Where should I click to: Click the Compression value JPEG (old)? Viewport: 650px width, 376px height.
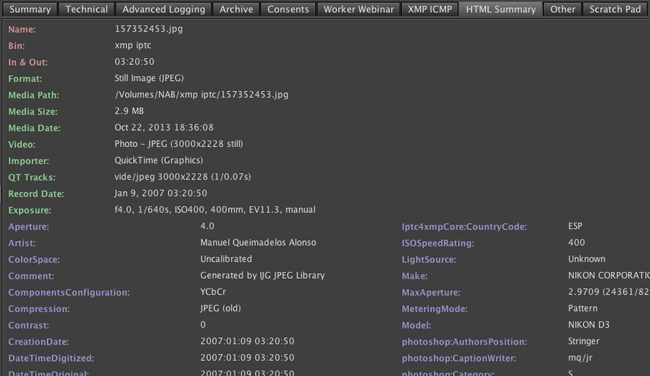pos(221,308)
